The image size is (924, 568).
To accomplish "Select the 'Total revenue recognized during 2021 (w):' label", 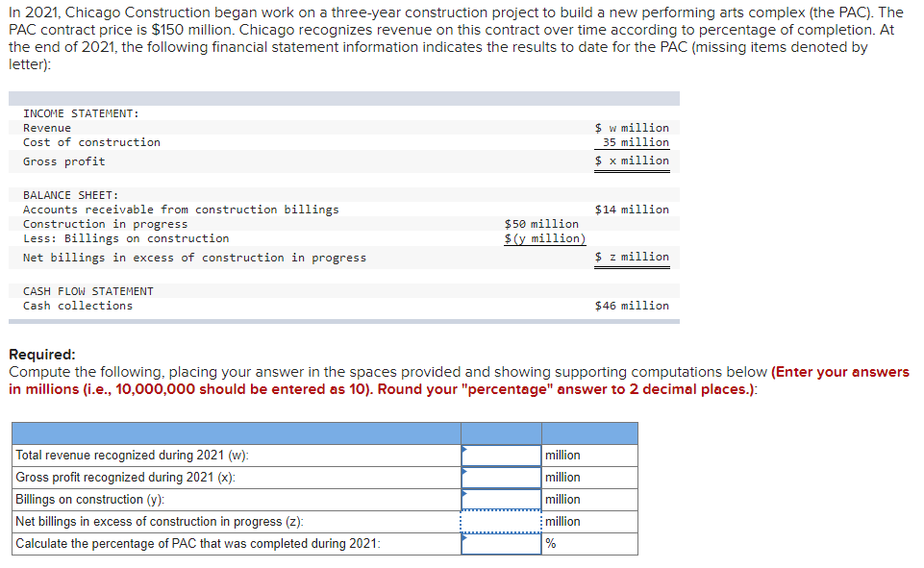I will [132, 456].
